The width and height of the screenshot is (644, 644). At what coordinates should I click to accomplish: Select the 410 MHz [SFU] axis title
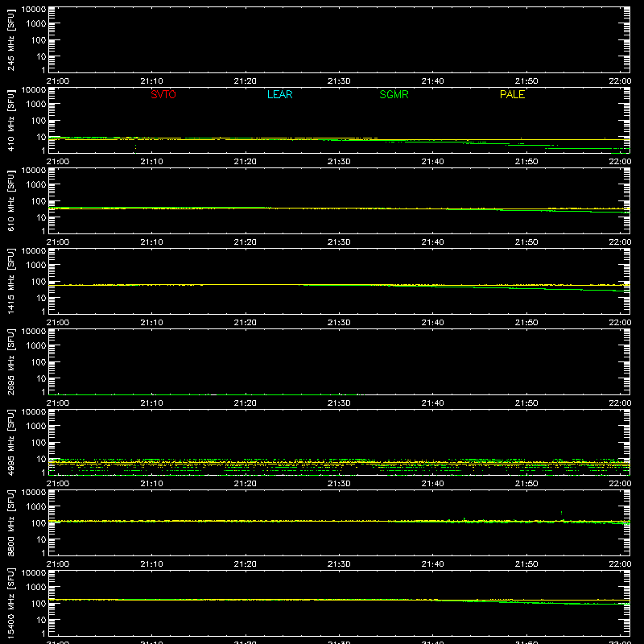[x=10, y=121]
